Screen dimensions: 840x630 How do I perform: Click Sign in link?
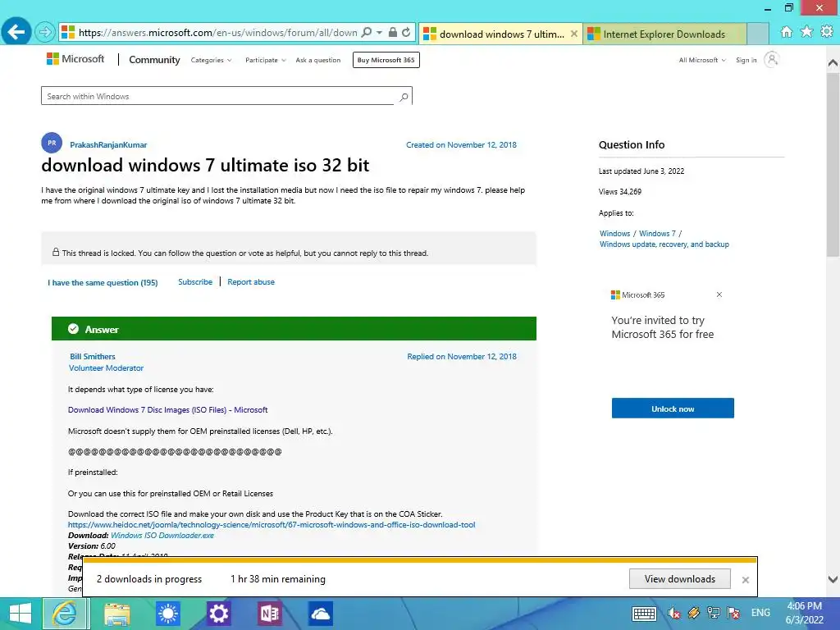746,60
